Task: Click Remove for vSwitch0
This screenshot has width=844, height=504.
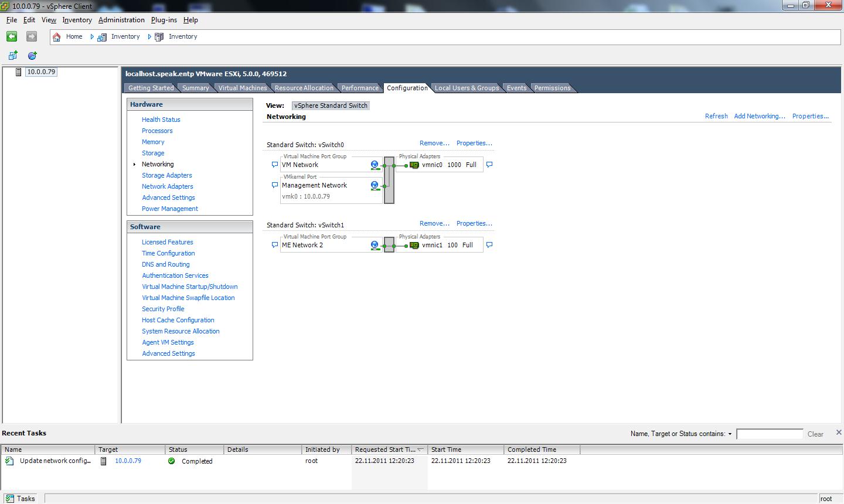Action: (x=434, y=143)
